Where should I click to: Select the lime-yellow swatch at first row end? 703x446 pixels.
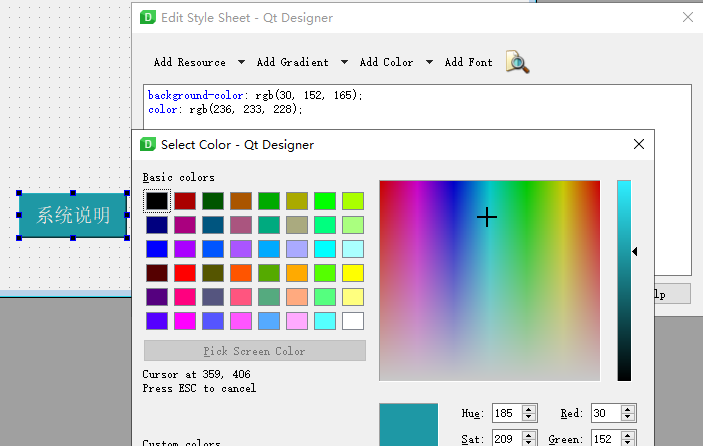click(x=353, y=201)
